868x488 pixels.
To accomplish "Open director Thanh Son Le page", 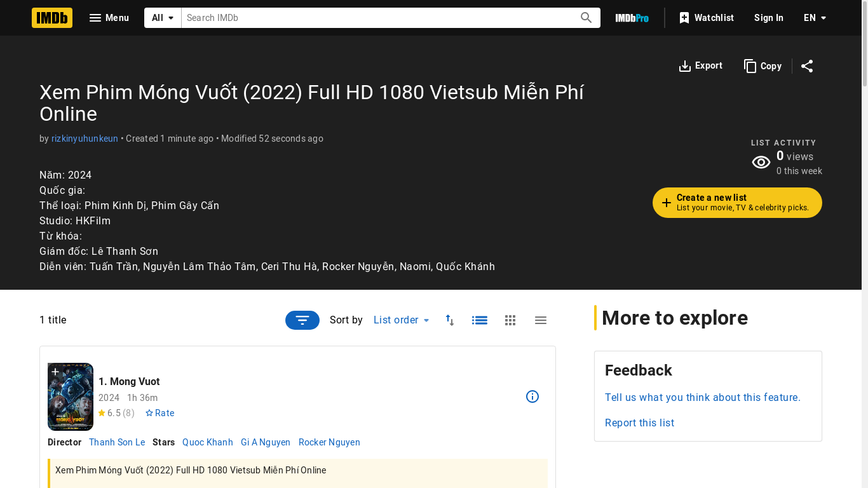I will [117, 442].
